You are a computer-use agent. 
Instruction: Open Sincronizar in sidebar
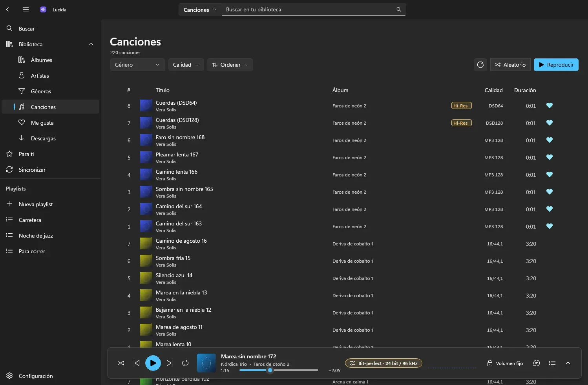(50, 170)
